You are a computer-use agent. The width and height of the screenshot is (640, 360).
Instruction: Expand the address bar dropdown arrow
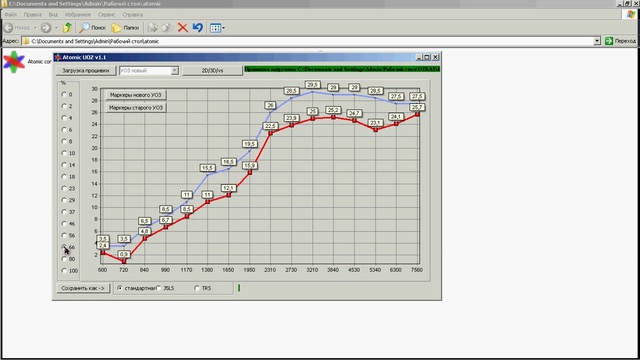(597, 41)
